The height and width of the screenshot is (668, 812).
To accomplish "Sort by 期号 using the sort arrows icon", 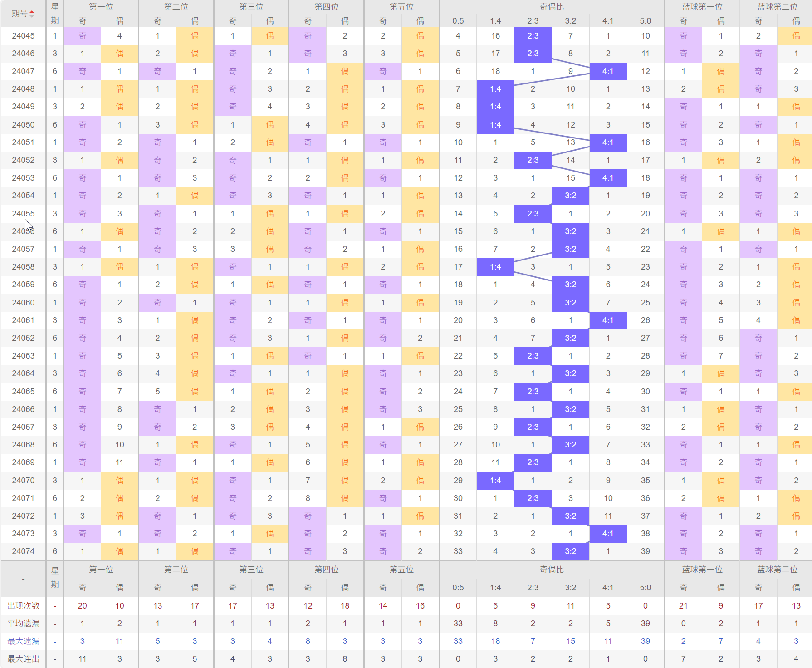I will point(32,14).
